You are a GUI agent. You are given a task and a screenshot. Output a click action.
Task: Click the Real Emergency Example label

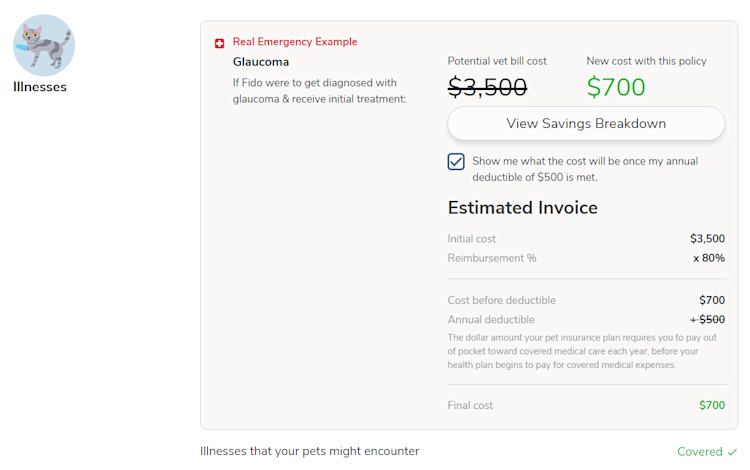tap(295, 42)
